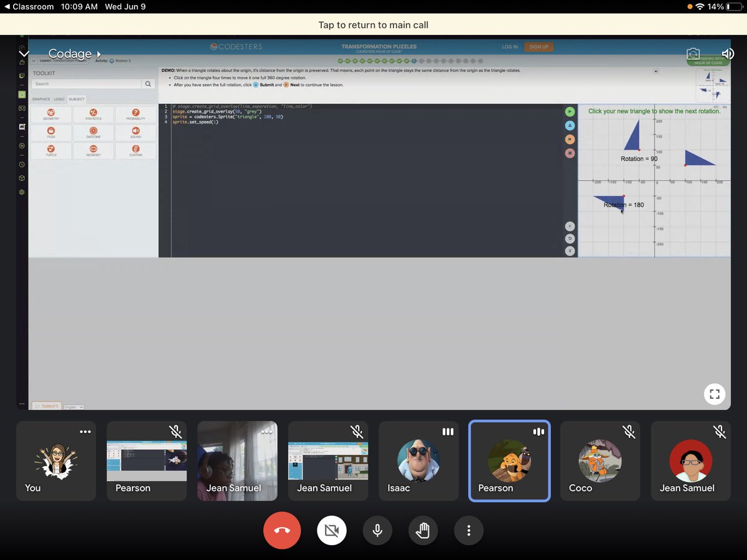The width and height of the screenshot is (747, 560).
Task: Click the green Run button in Codesters
Action: (x=570, y=111)
